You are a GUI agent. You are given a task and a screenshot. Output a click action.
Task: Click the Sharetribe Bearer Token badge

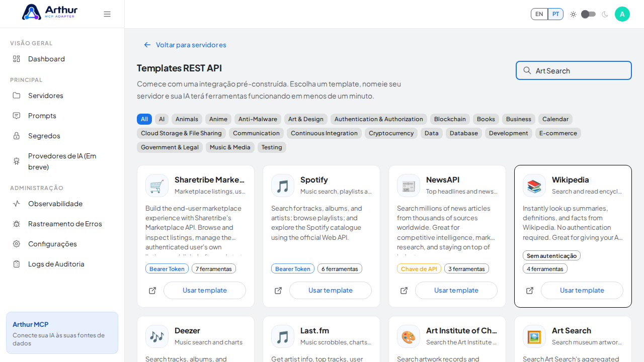(167, 269)
